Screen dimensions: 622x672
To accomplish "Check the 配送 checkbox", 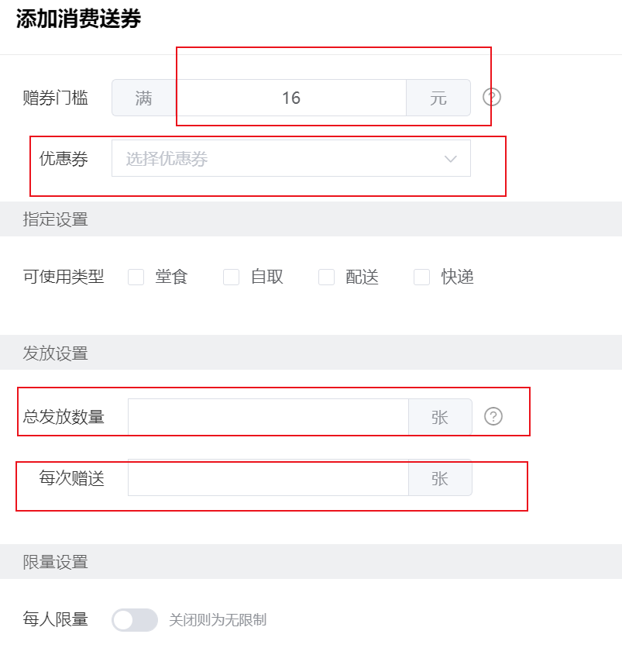I will click(326, 277).
